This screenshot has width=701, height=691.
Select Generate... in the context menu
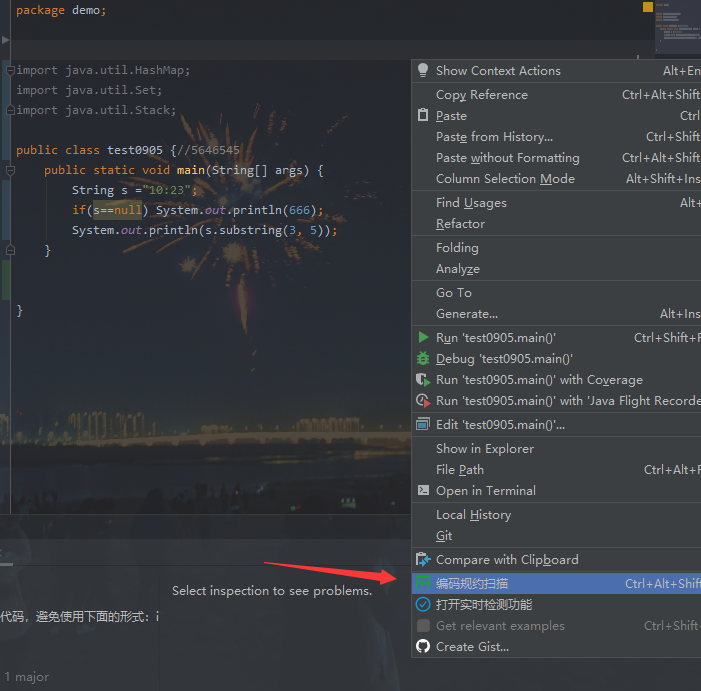(x=556, y=314)
